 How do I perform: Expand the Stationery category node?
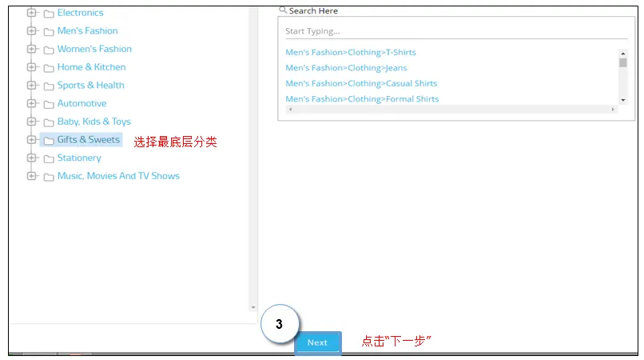[x=31, y=158]
